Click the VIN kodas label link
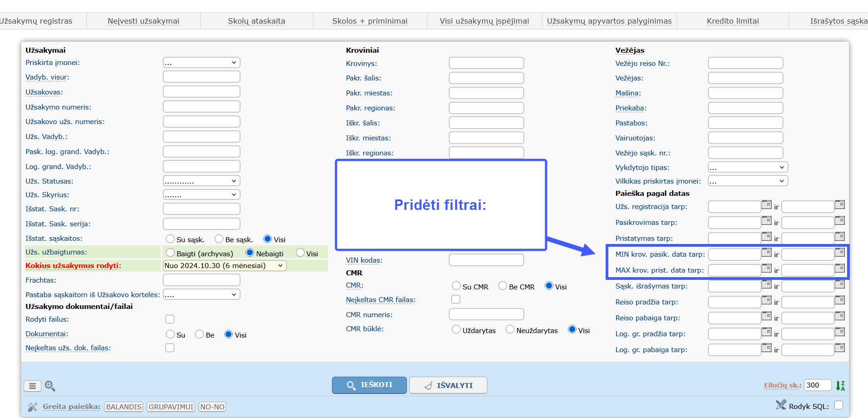868x418 pixels. coord(364,260)
